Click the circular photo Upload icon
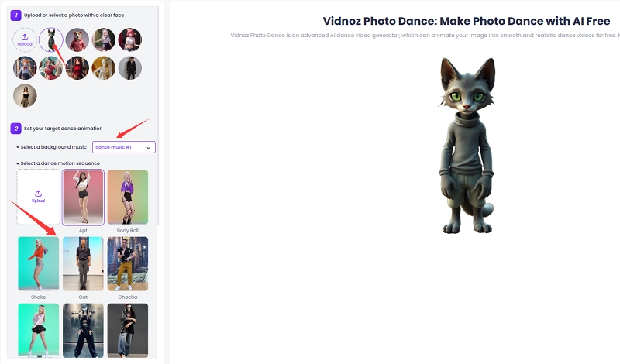 coord(25,40)
